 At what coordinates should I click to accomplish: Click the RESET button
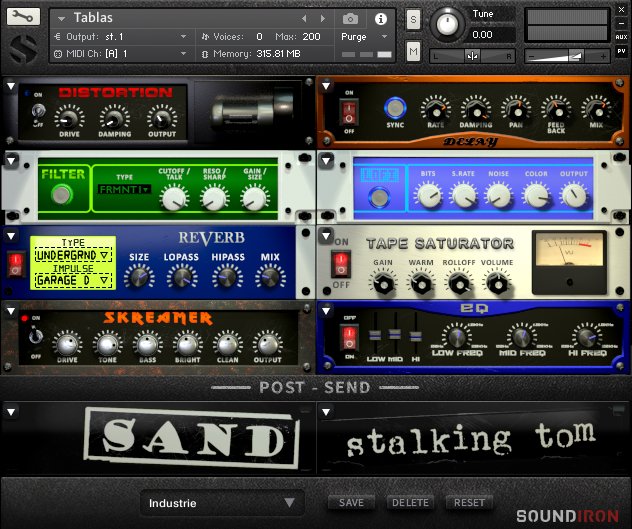pos(469,502)
